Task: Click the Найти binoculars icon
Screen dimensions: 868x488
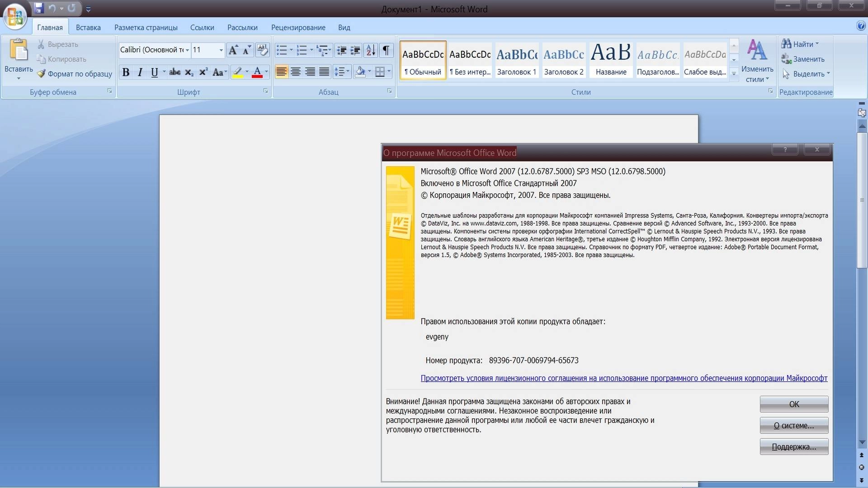Action: click(787, 44)
